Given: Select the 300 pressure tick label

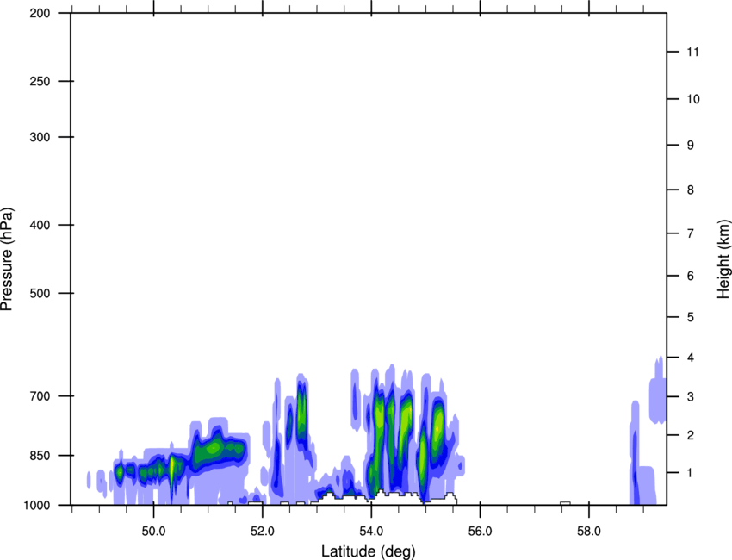Looking at the screenshot, I should 40,137.
